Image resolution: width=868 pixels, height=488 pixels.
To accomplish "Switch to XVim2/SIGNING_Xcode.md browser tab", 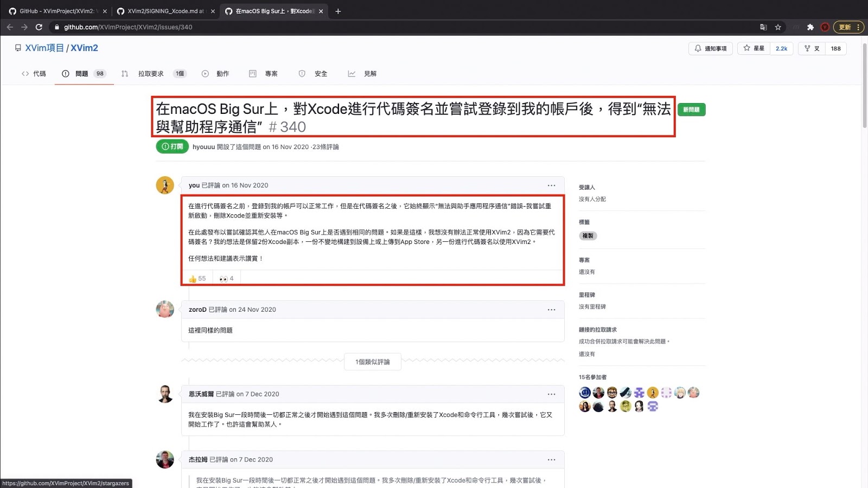I will pos(165,11).
